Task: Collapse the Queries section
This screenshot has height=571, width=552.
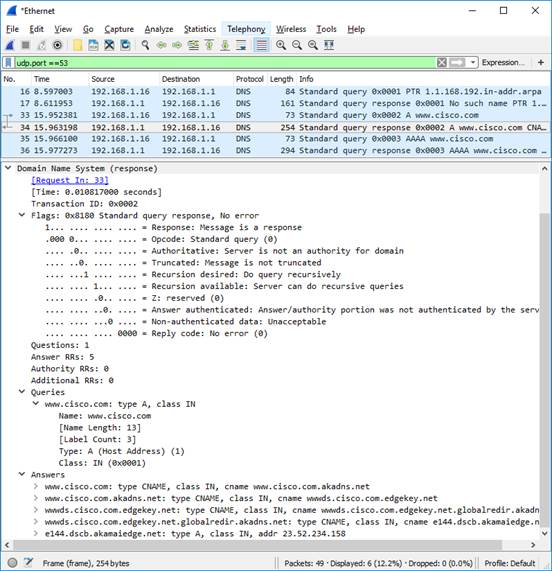Action: 22,392
